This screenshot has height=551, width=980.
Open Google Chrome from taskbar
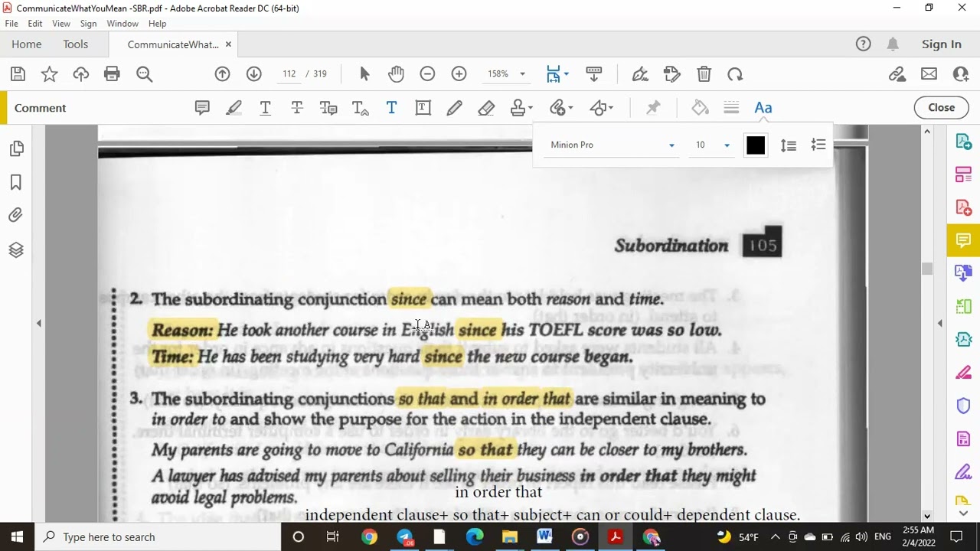click(x=369, y=536)
